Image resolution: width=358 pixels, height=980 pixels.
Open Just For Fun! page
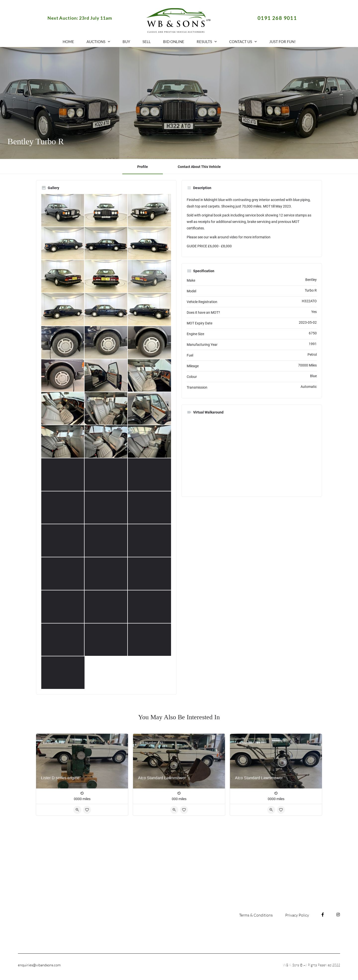282,42
